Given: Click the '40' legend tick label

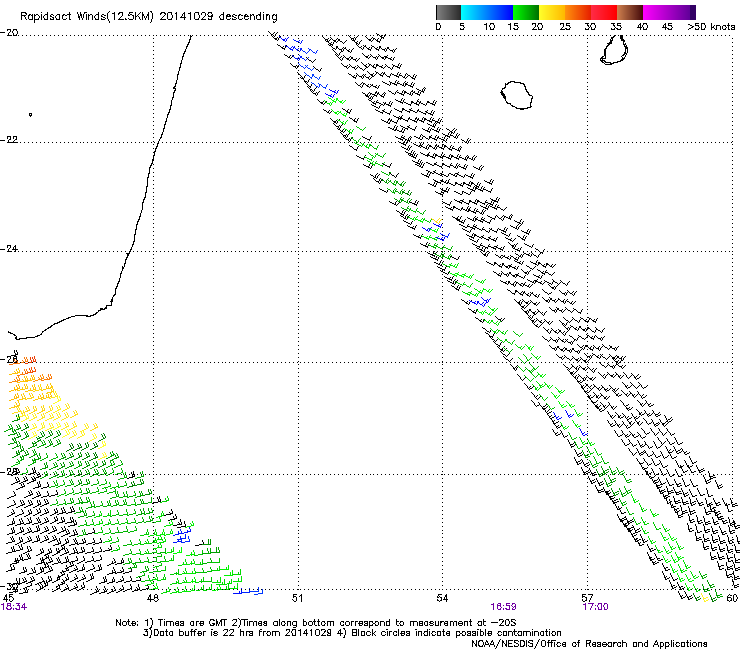Looking at the screenshot, I should click(x=642, y=27).
